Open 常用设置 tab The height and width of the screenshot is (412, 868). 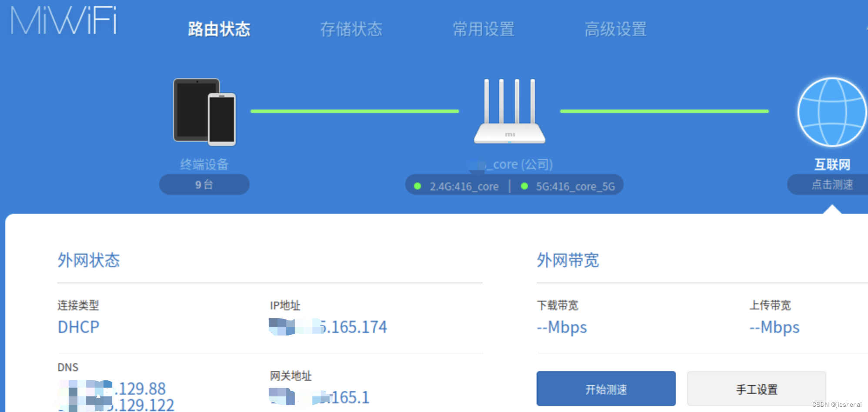484,29
